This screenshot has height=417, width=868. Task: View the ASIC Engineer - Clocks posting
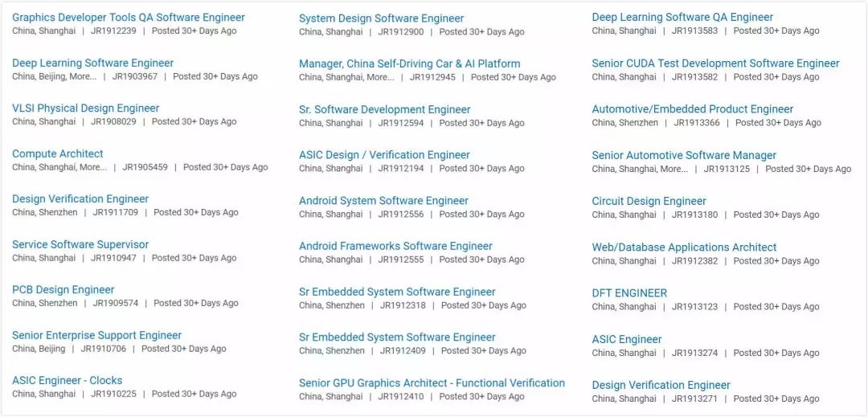(68, 380)
